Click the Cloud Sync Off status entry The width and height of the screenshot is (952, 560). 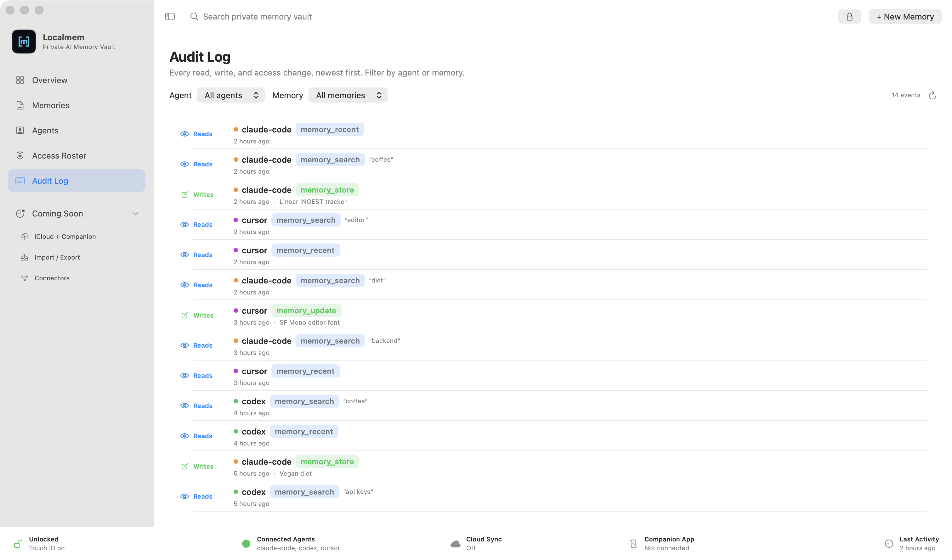point(476,543)
